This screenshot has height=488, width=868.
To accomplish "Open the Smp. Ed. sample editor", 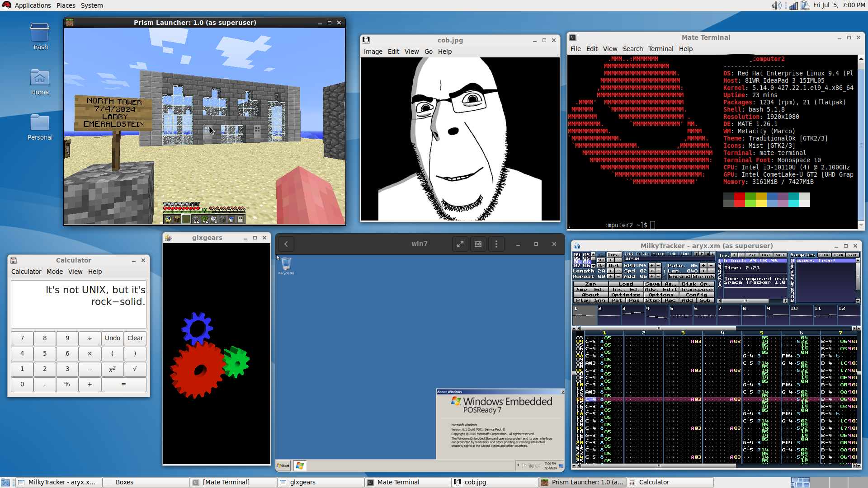I will (x=590, y=290).
